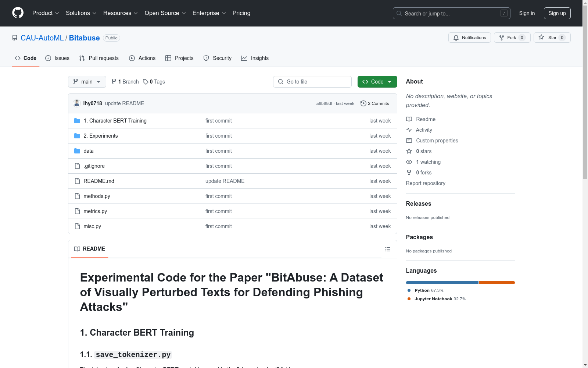View the 2 Commits history

[x=375, y=103]
